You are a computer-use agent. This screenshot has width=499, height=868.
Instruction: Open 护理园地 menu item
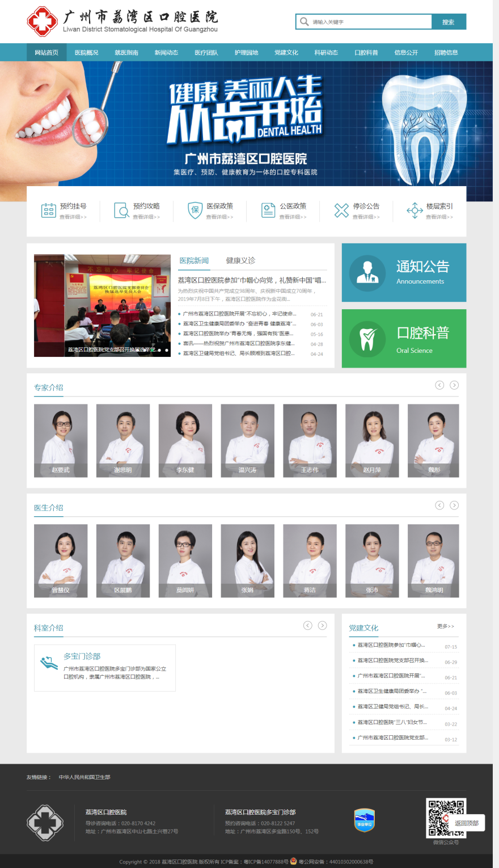pos(246,52)
